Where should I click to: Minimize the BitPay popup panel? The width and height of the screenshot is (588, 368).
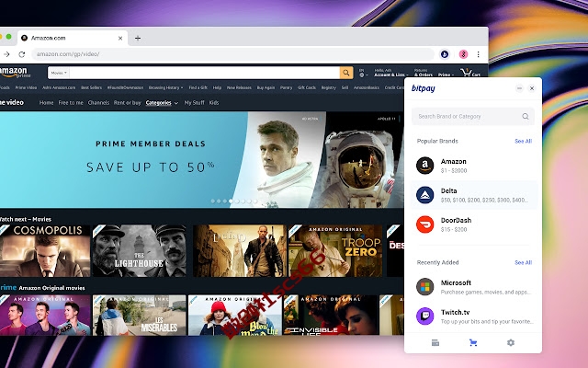click(x=519, y=88)
